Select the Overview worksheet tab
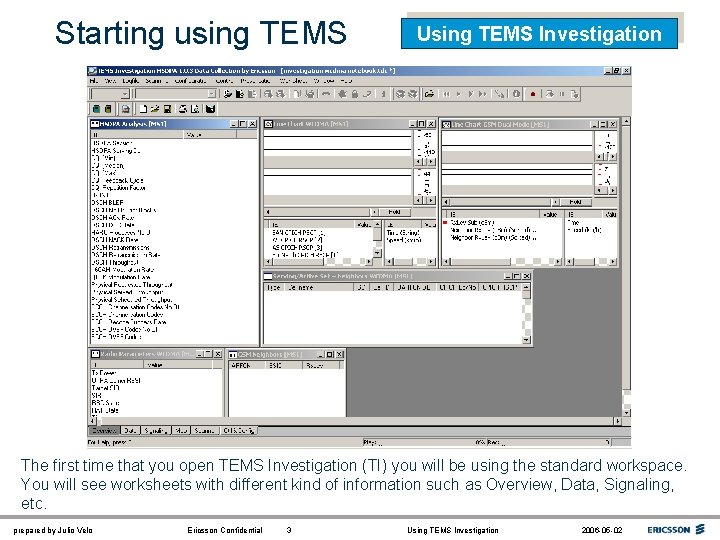This screenshot has width=720, height=540. click(x=104, y=431)
